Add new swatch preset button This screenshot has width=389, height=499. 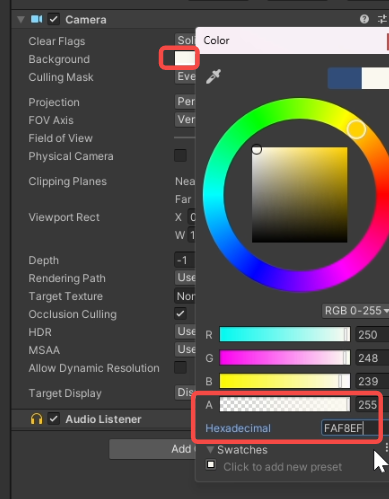(211, 465)
